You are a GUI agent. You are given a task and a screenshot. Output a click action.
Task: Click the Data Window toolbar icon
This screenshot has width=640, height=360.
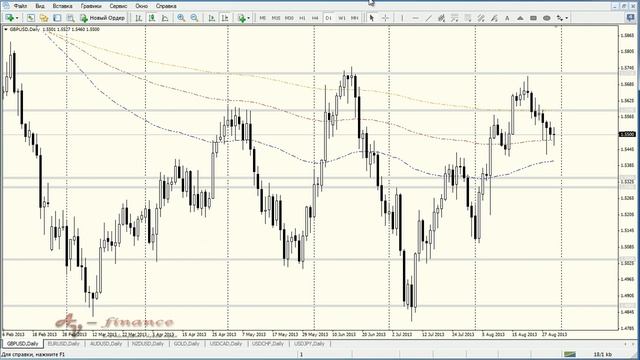[44, 18]
